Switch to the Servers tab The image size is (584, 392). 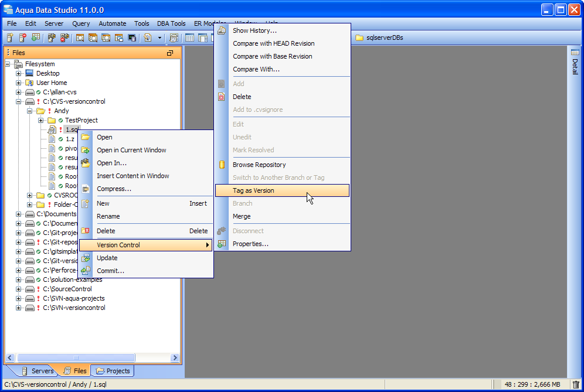38,371
